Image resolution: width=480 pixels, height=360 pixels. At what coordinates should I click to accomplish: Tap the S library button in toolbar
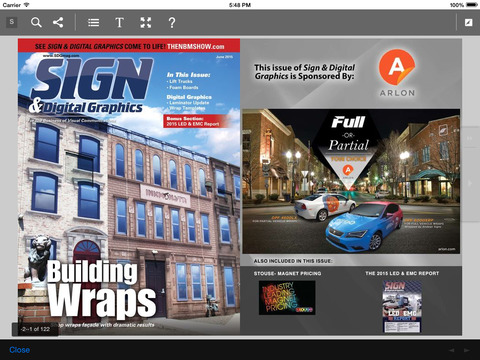12,22
